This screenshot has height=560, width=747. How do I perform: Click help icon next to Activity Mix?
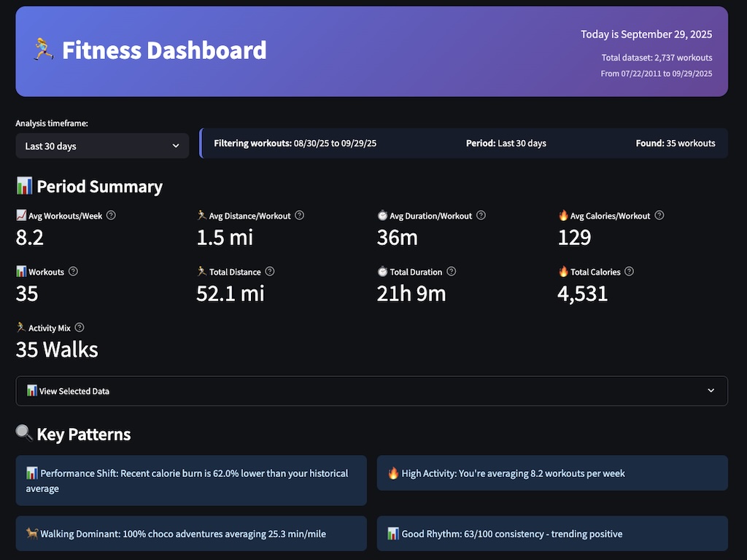pyautogui.click(x=80, y=328)
